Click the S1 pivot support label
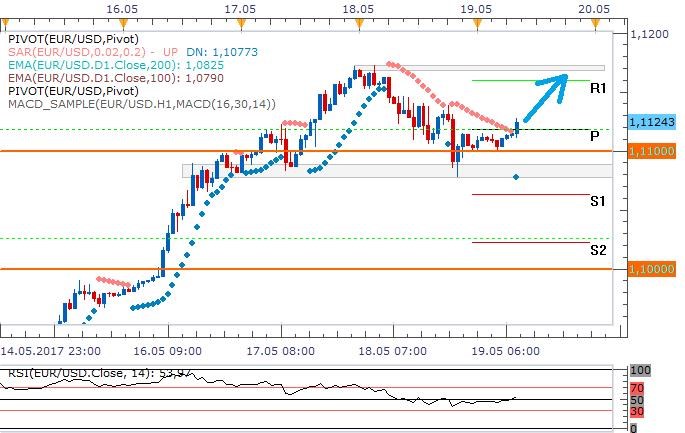Viewport: 685px width, 433px height. tap(598, 201)
